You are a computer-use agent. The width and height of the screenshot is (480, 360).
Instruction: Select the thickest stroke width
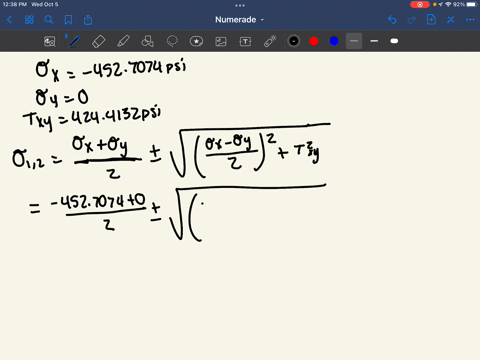[394, 41]
